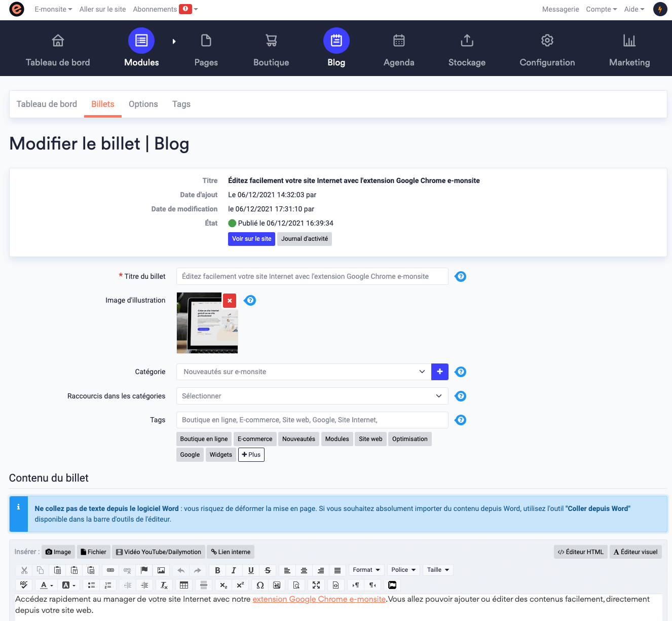The image size is (672, 621).
Task: Toggle superscript formatting
Action: 240,585
